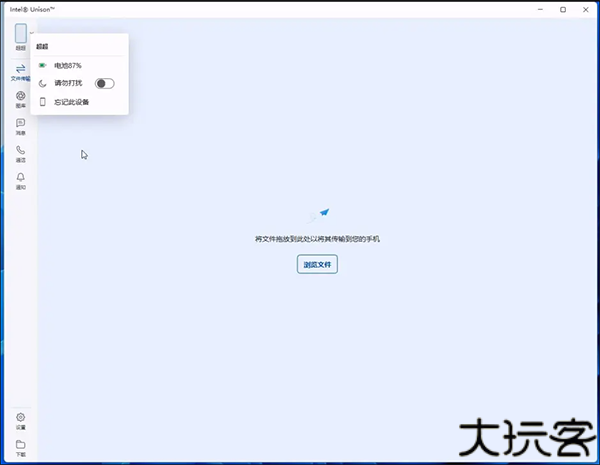Screen dimensions: 600x465
Task: Open the calls phone sidebar section
Action: (20, 154)
